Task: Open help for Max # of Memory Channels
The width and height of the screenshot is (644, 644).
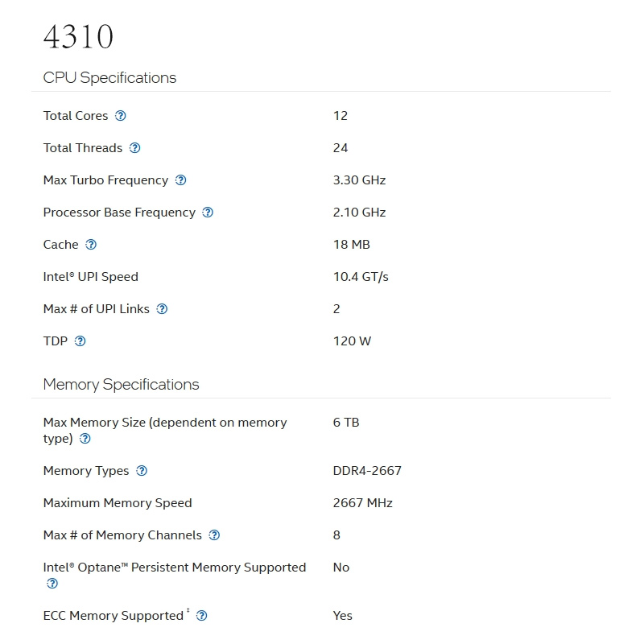Action: (x=214, y=535)
